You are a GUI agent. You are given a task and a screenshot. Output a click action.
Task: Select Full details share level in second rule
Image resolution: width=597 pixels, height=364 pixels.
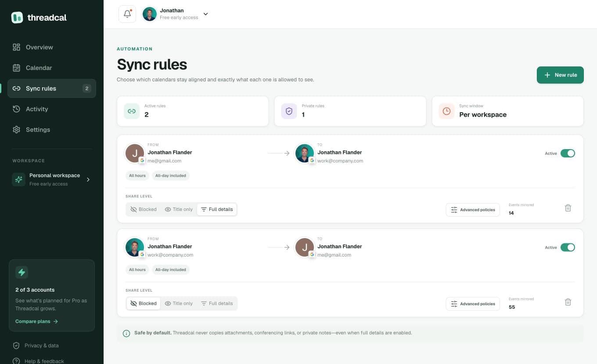tap(217, 303)
